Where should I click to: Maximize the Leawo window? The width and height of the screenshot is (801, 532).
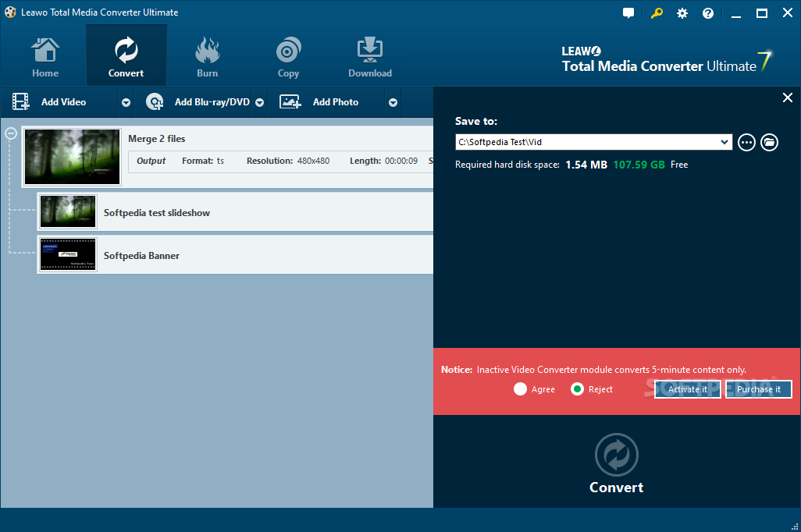tap(762, 13)
